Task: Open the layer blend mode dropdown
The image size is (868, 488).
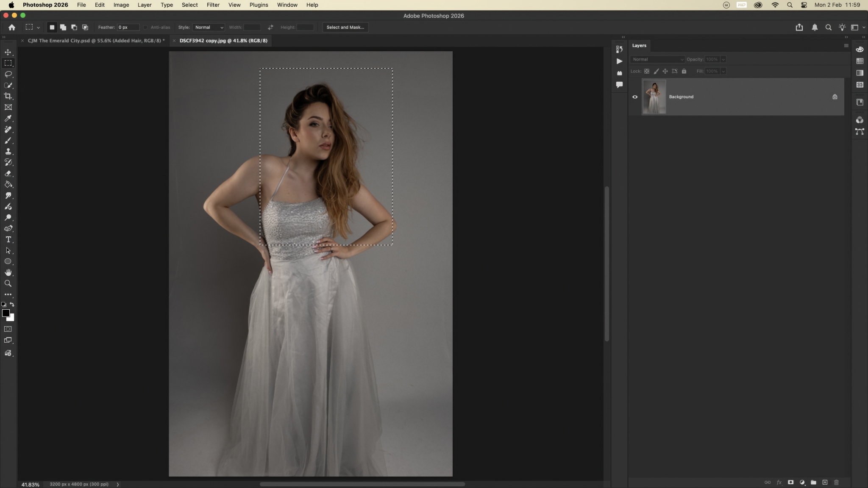Action: coord(657,59)
